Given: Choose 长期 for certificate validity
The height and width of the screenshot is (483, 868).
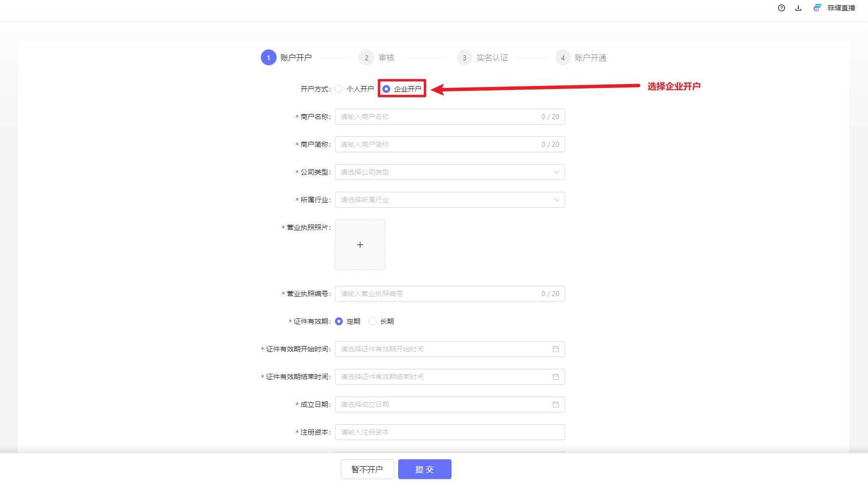Looking at the screenshot, I should tap(372, 321).
